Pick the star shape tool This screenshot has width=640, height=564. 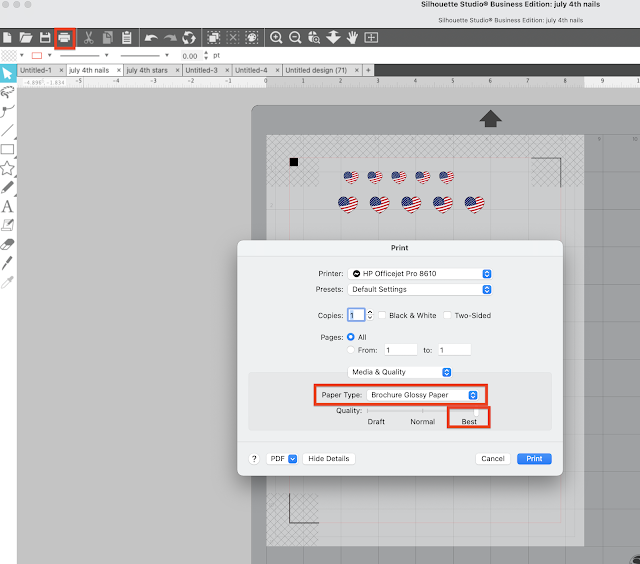tap(7, 168)
